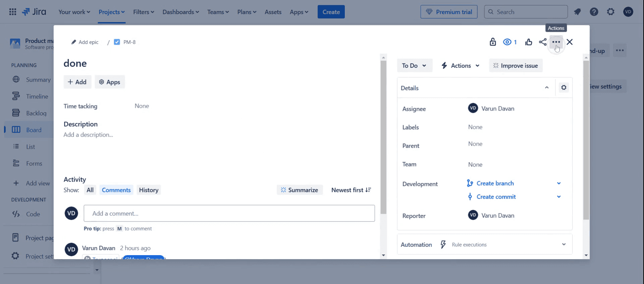
Task: Vote for this issue with thumbs-up icon
Action: [x=529, y=42]
